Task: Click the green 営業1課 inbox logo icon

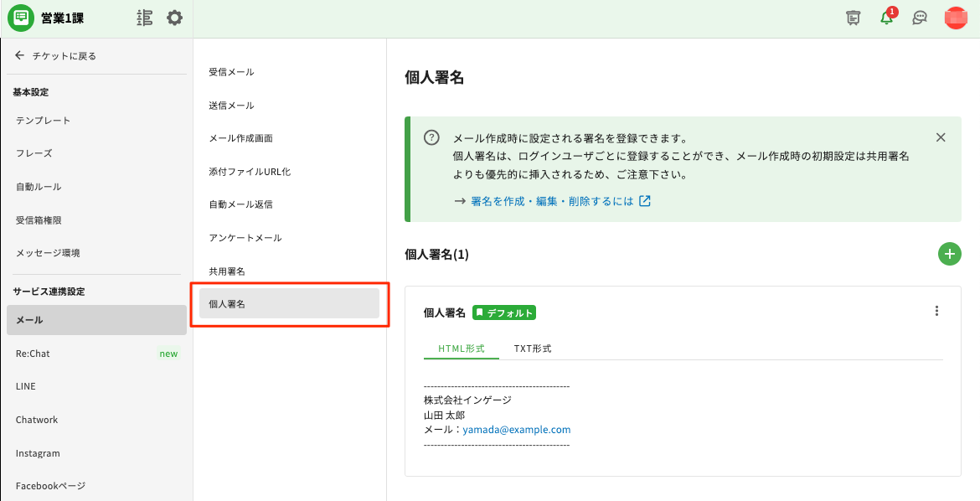Action: coord(20,18)
